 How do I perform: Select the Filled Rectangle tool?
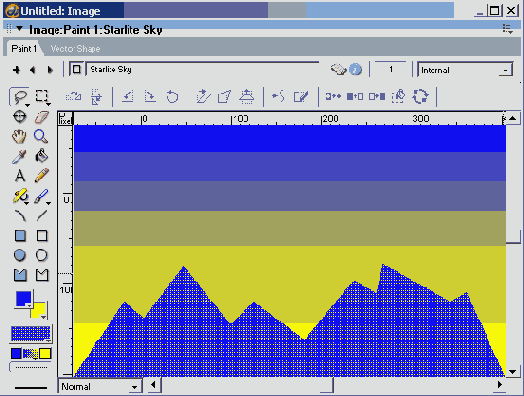(20, 236)
